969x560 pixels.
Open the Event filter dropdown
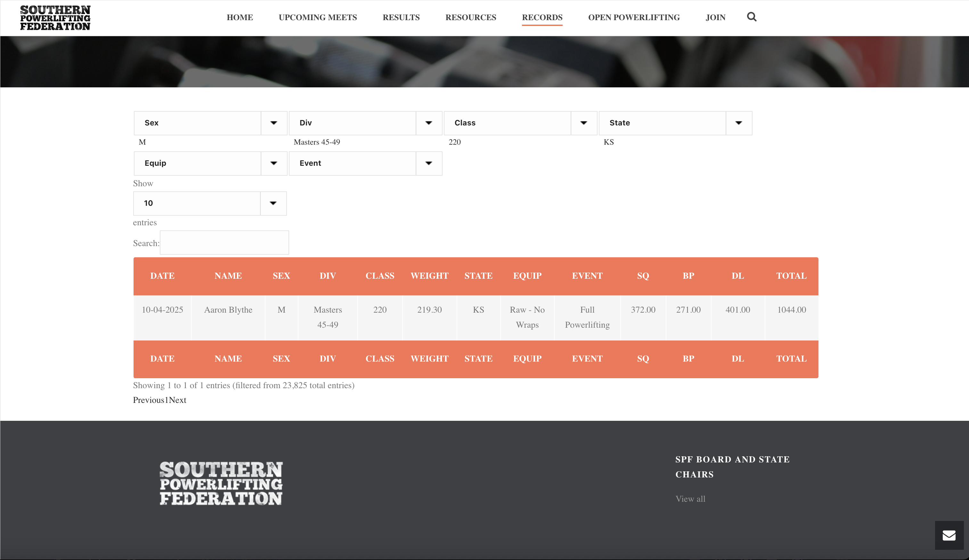pos(365,163)
